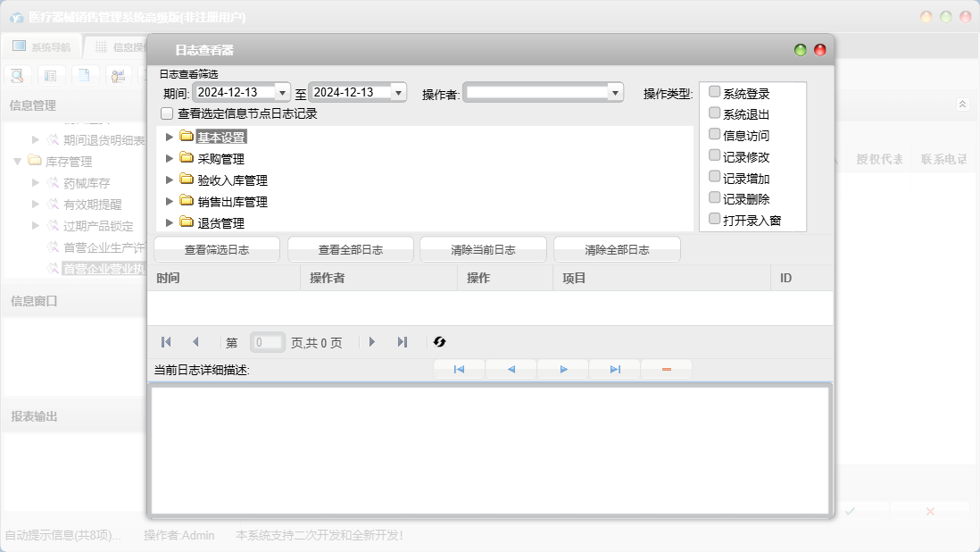Open the 操作者 dropdown
Viewport: 980px width, 552px height.
tap(615, 93)
